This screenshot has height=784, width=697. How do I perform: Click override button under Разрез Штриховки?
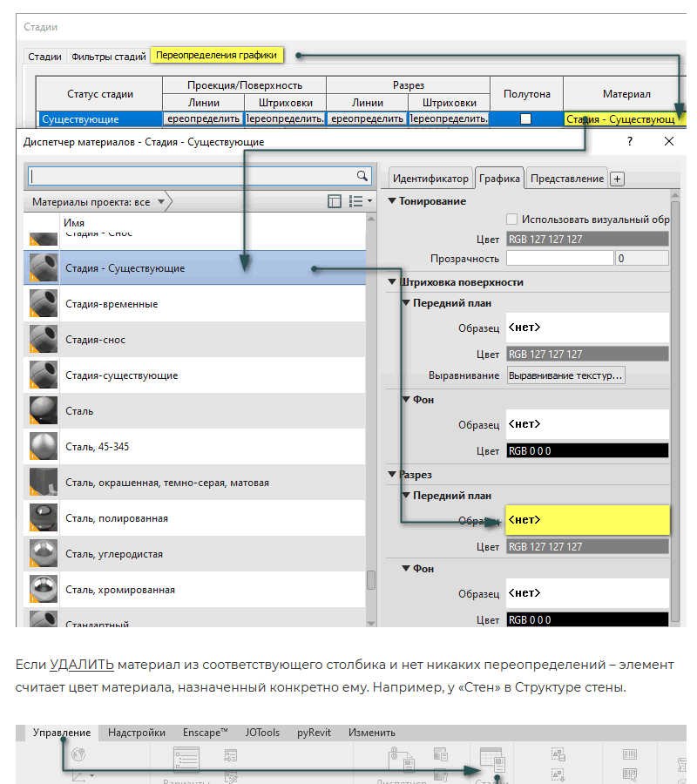click(449, 119)
